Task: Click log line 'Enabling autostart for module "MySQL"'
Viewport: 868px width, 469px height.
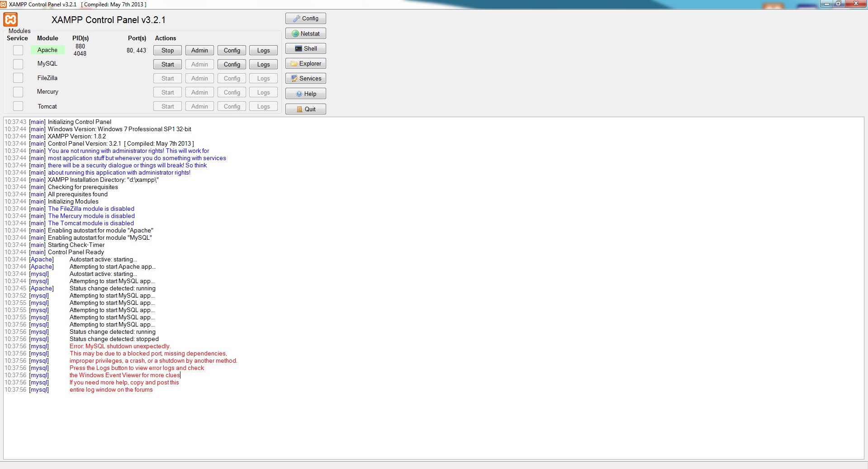Action: (x=100, y=237)
